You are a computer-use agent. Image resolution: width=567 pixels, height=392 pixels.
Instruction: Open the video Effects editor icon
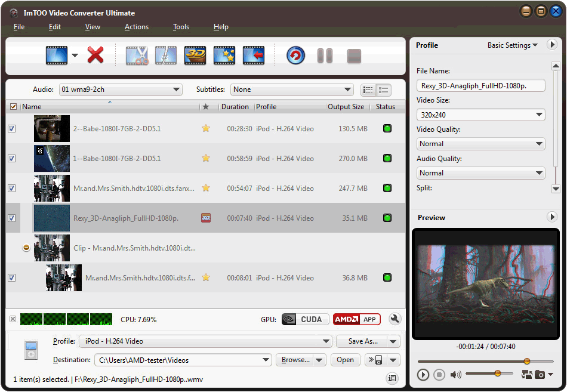[x=223, y=55]
